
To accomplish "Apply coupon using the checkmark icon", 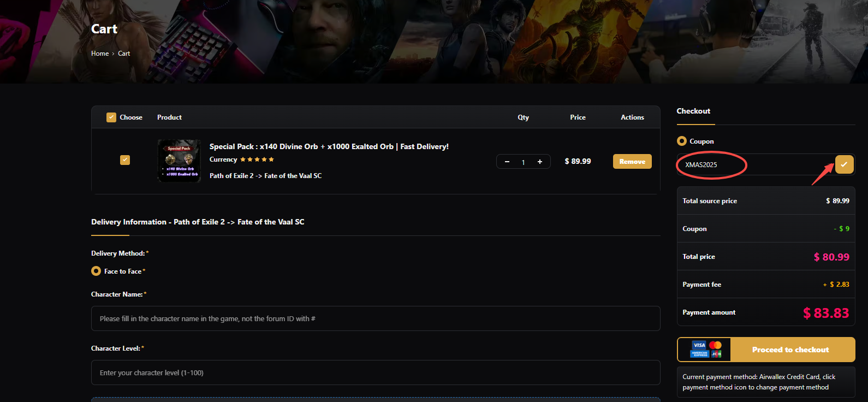I will click(x=844, y=164).
